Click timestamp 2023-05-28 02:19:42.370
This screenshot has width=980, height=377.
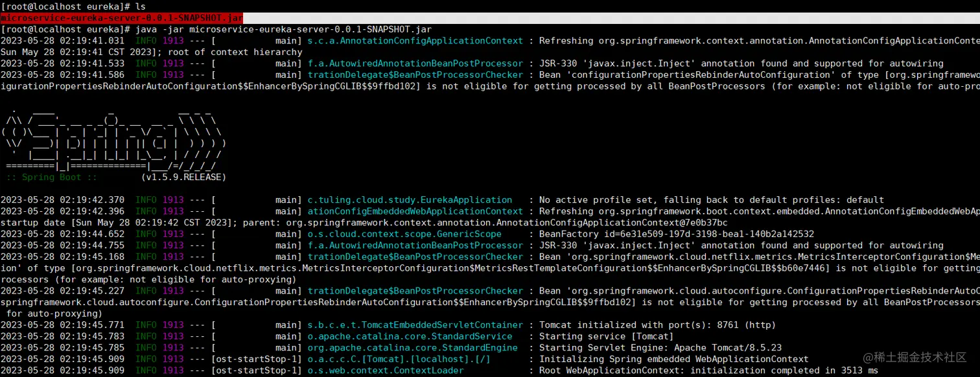(62, 200)
